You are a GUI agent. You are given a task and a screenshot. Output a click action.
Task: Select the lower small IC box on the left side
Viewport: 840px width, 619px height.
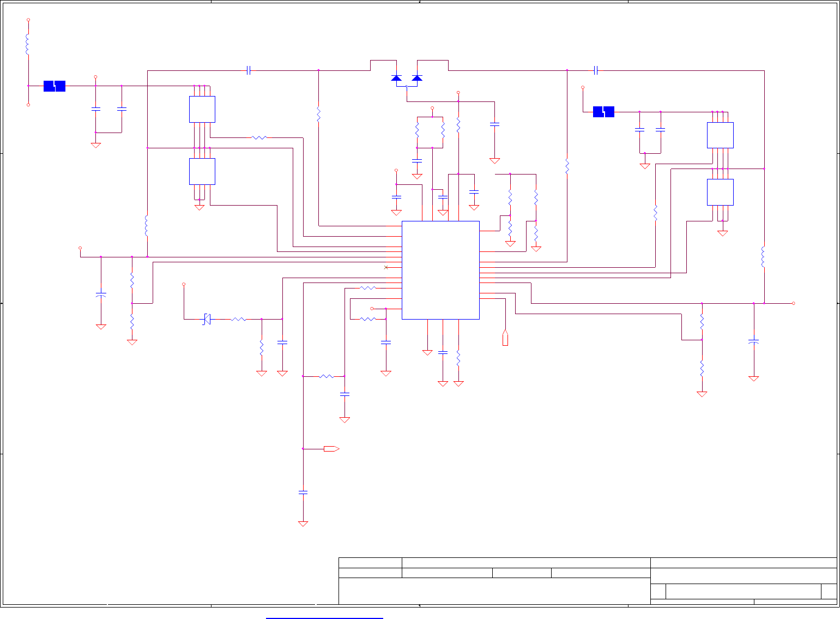click(202, 171)
